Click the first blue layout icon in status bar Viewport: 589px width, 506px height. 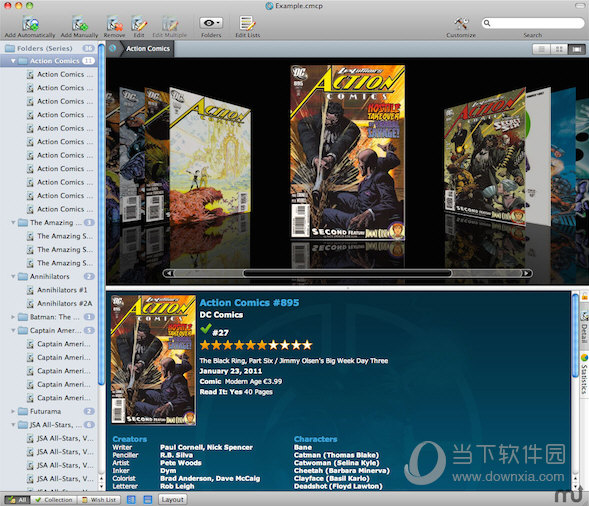click(x=131, y=500)
